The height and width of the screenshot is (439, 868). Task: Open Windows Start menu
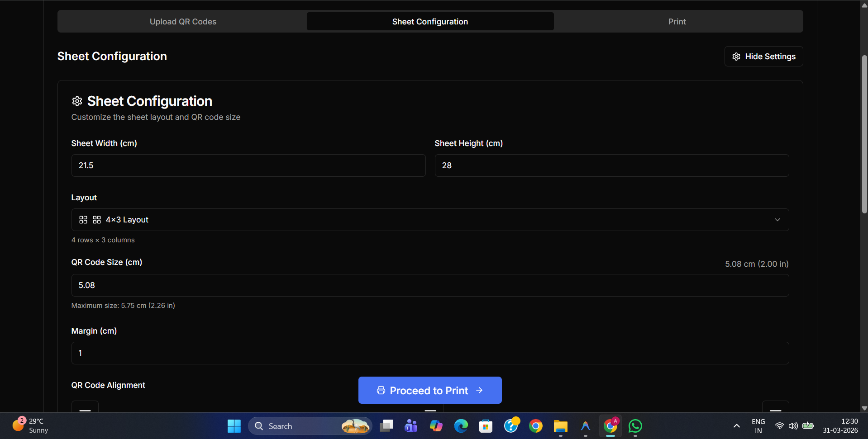point(234,426)
